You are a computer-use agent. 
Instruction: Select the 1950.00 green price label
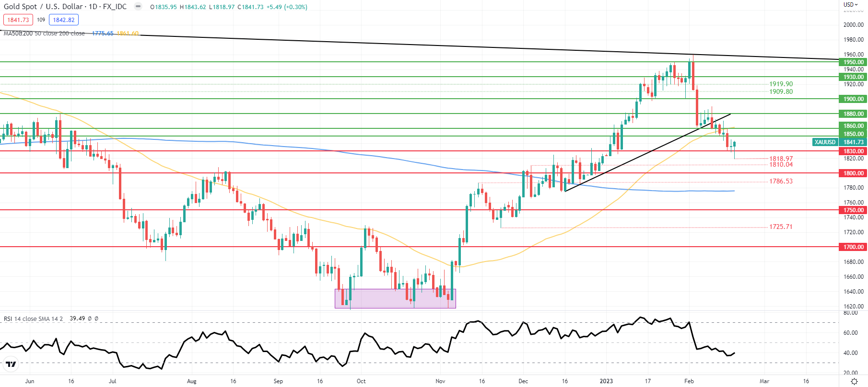854,62
